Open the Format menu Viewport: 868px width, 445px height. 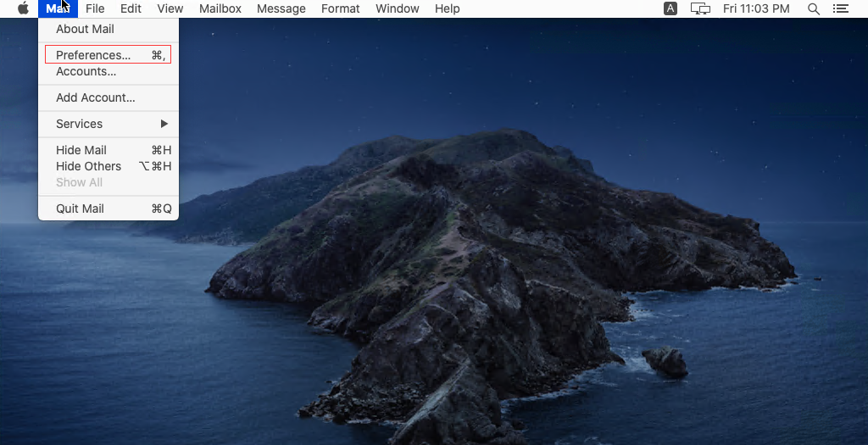[341, 8]
